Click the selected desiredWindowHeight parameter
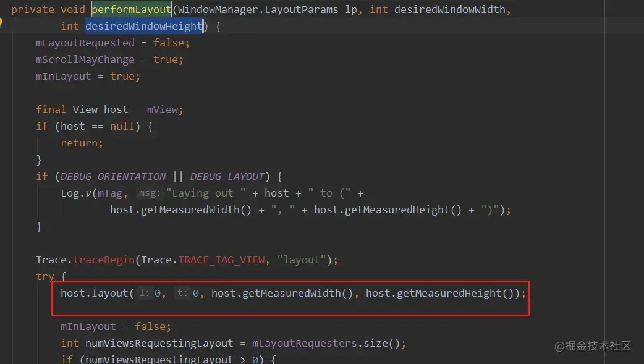The image size is (644, 364). click(x=145, y=27)
